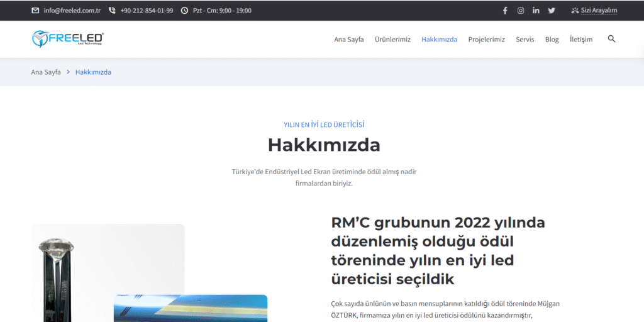This screenshot has width=644, height=322.
Task: Open the Instagram social icon
Action: [520, 11]
